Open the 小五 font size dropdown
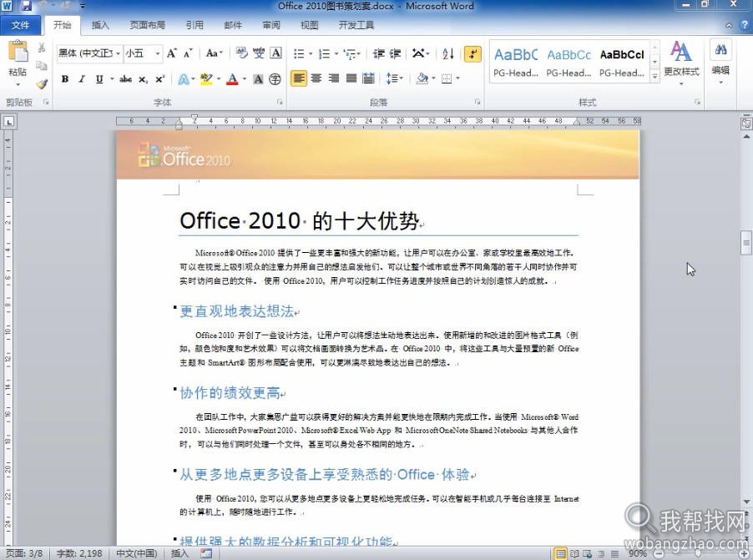Screen dimensions: 753x560 coord(158,53)
